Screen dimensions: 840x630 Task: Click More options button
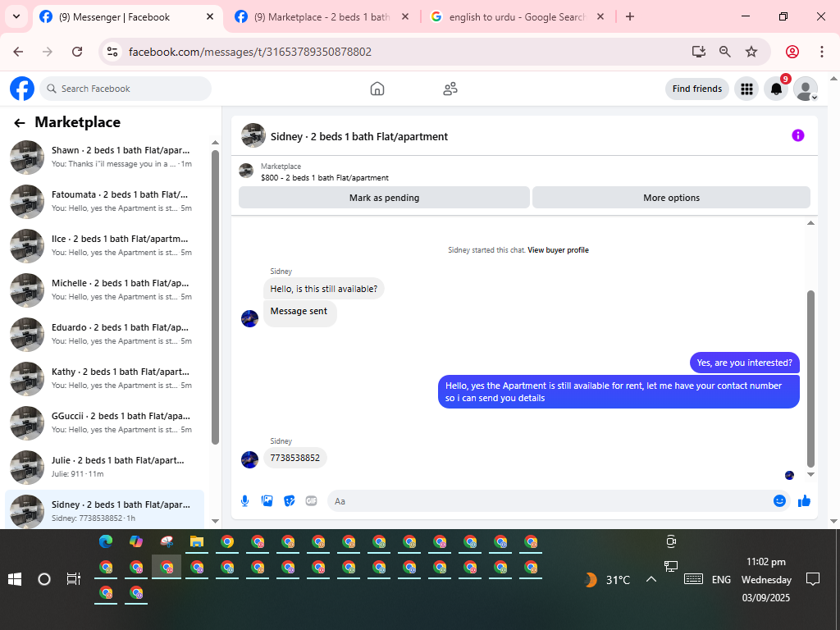pos(671,198)
